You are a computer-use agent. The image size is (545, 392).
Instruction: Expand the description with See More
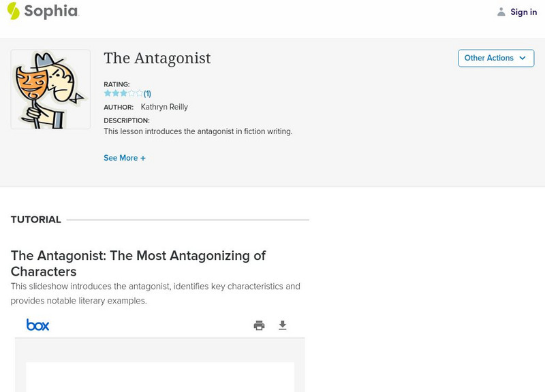[125, 157]
